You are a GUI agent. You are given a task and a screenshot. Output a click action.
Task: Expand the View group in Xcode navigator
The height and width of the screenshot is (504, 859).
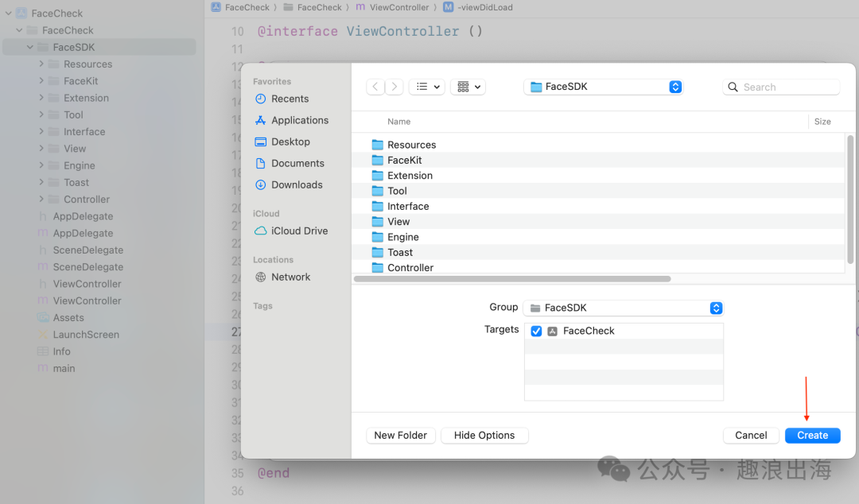41,149
